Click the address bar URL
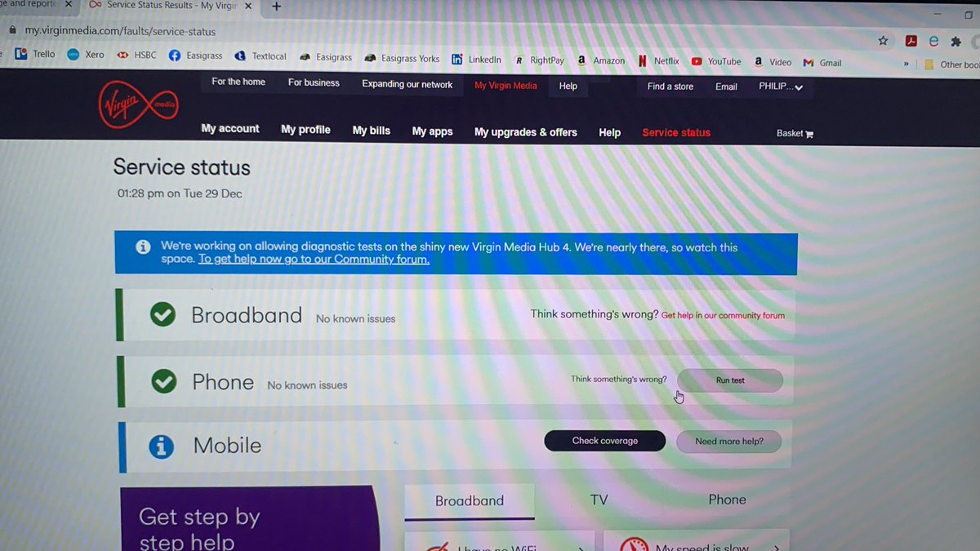 point(120,32)
